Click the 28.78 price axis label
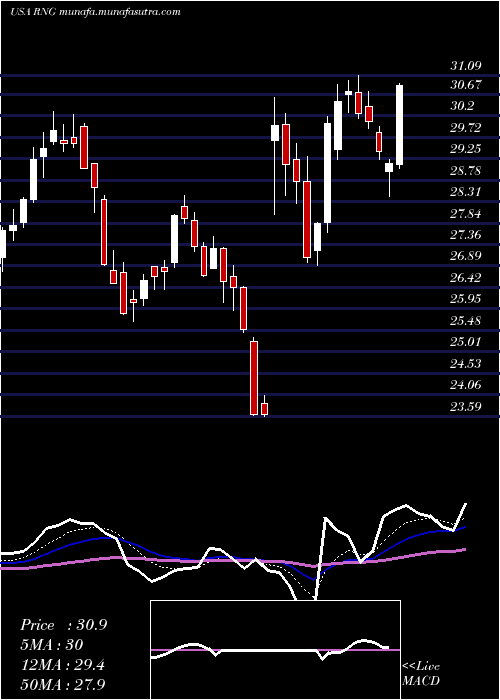This screenshot has width=500, height=700. tap(466, 171)
